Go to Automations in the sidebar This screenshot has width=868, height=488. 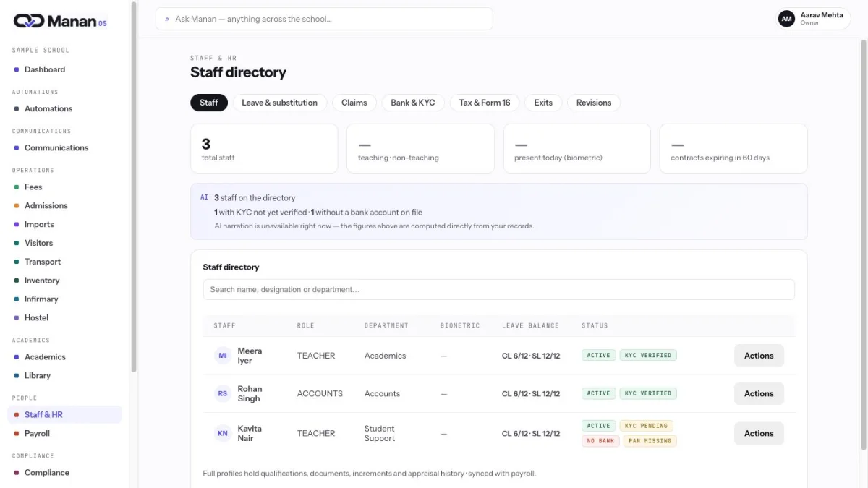pos(64,108)
